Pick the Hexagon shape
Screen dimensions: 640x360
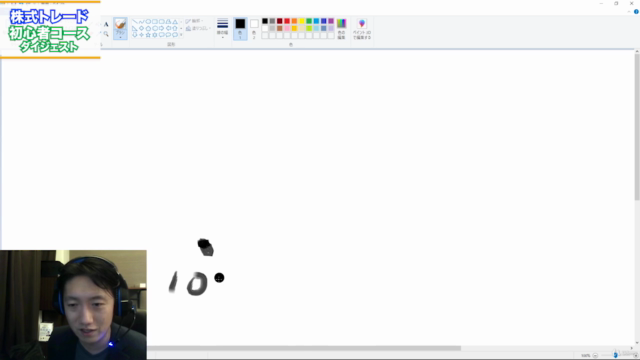155,28
